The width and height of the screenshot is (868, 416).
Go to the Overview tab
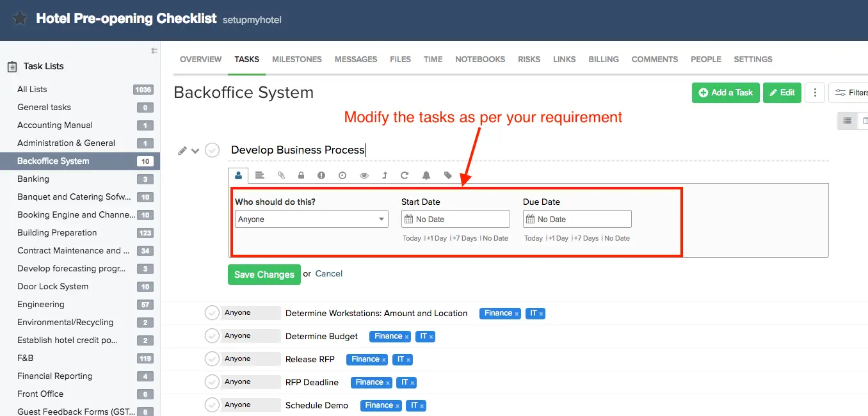[x=200, y=59]
